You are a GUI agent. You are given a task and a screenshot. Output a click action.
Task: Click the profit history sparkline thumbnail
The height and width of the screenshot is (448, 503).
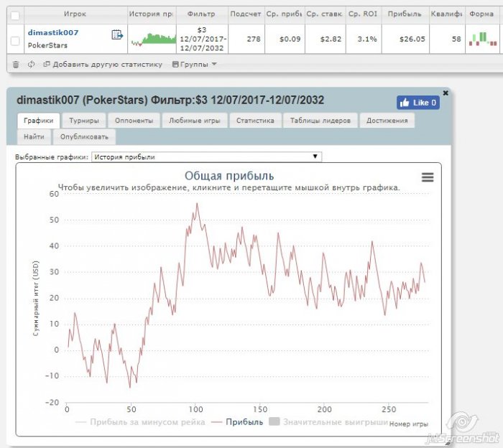click(152, 40)
